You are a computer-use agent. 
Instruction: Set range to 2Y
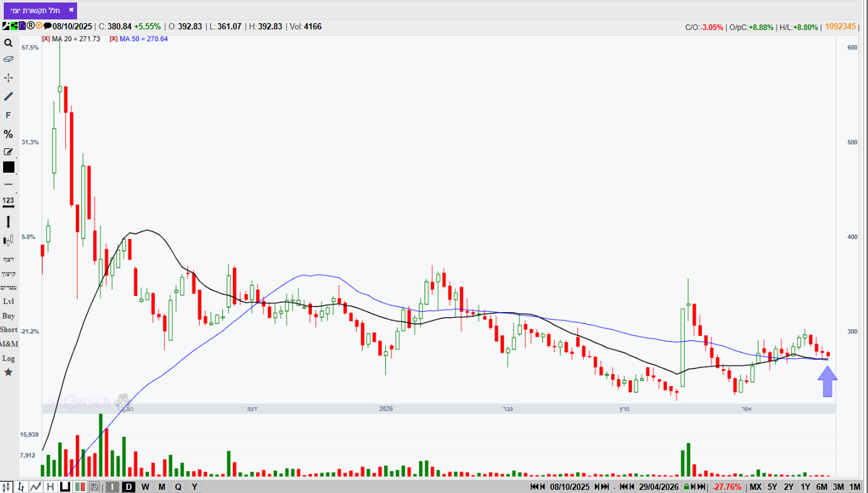[x=788, y=487]
